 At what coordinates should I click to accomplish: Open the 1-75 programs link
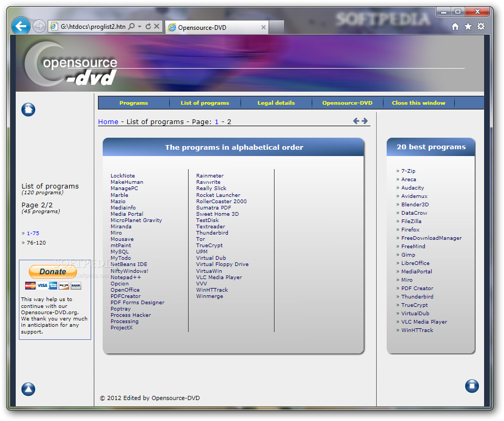(33, 234)
